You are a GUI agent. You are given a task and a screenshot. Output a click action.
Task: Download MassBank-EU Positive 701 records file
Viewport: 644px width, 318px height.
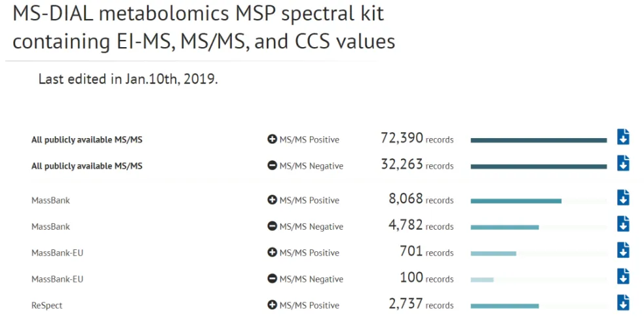tap(623, 251)
